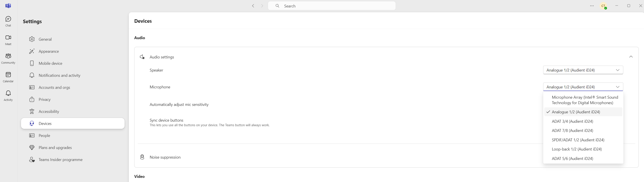Close the Microphone device dropdown
Image resolution: width=644 pixels, height=182 pixels.
click(583, 87)
